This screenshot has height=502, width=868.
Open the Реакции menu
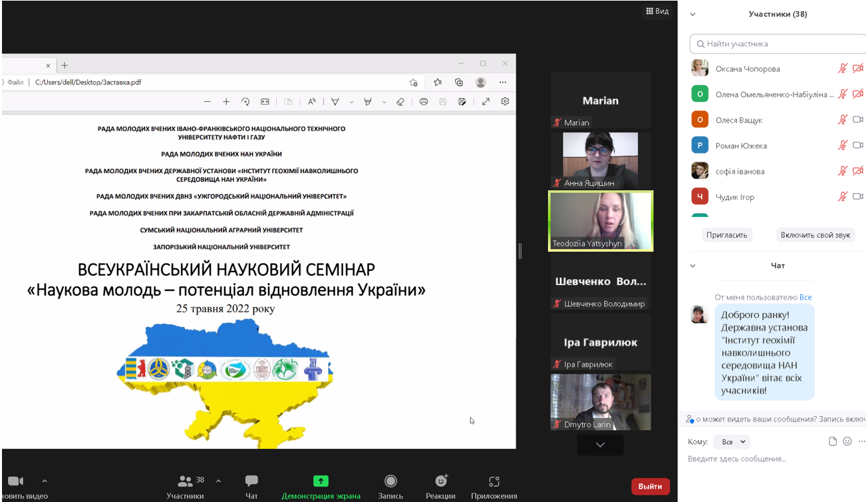click(x=440, y=485)
